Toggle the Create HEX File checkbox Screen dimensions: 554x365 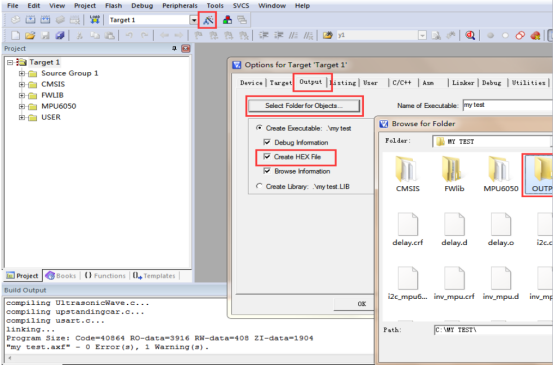pos(267,157)
